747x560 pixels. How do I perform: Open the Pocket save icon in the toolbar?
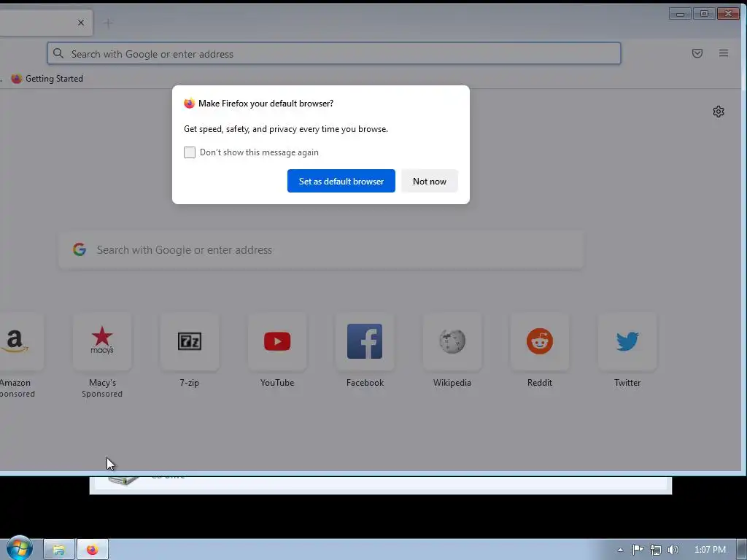click(697, 53)
